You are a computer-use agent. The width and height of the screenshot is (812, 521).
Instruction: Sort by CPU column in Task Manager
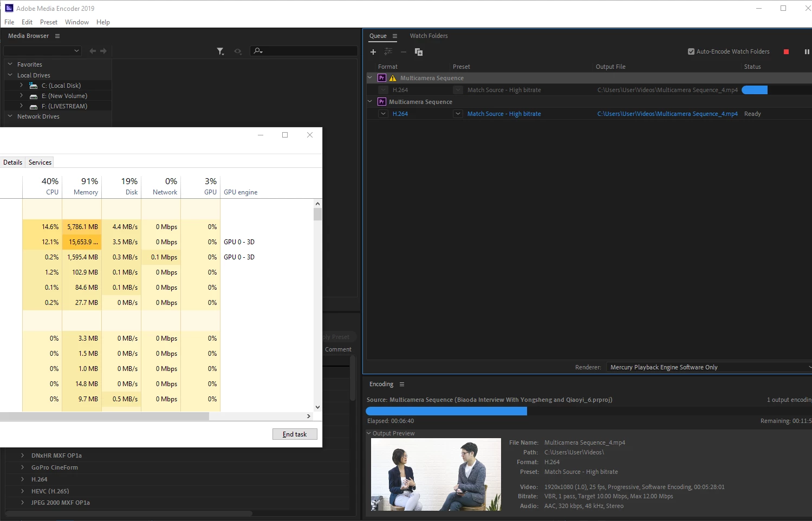pyautogui.click(x=42, y=186)
